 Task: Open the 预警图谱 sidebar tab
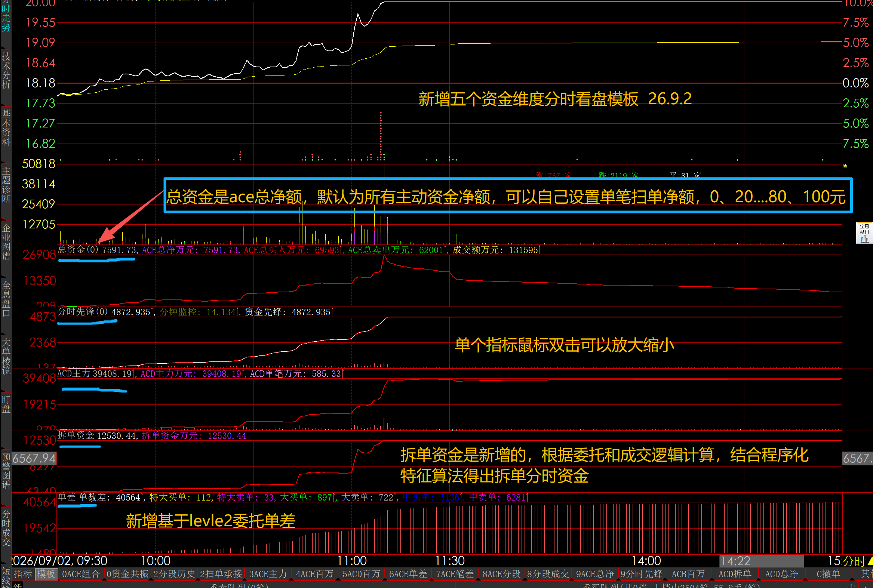click(x=6, y=471)
